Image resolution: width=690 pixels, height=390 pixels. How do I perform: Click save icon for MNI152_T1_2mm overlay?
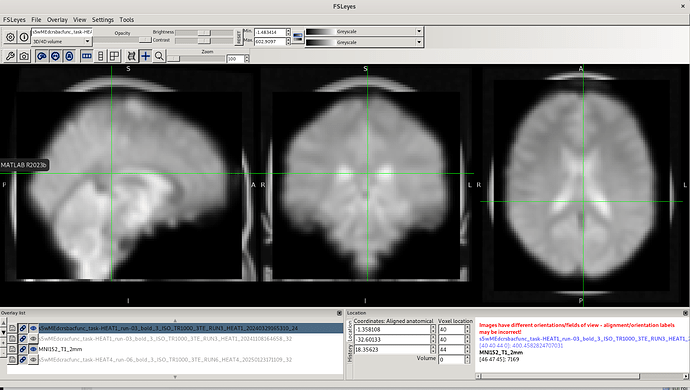click(x=12, y=349)
